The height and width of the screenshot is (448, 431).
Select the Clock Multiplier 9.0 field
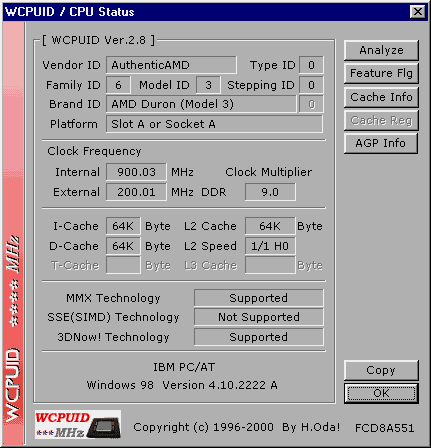270,192
